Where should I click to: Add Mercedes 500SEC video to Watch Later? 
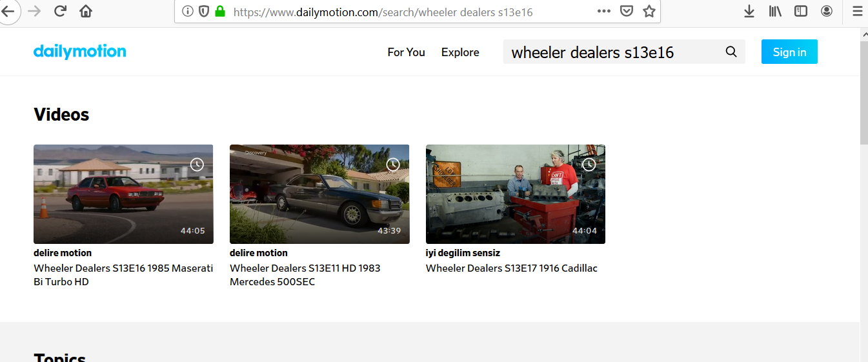[x=393, y=165]
